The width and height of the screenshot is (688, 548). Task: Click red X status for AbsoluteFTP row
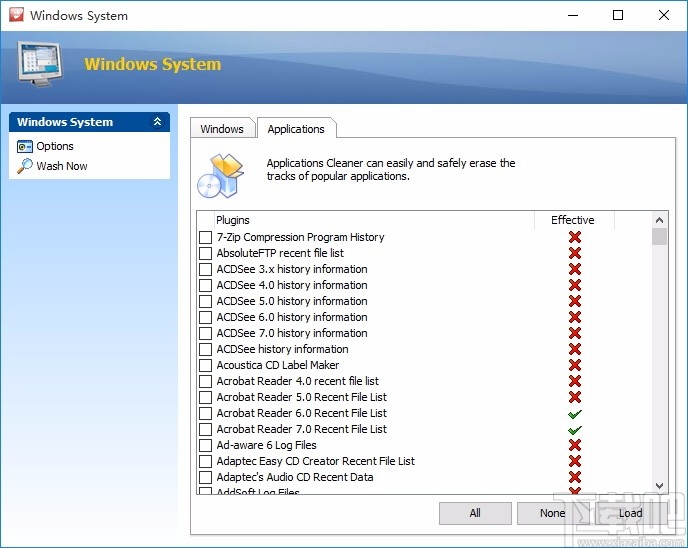575,253
